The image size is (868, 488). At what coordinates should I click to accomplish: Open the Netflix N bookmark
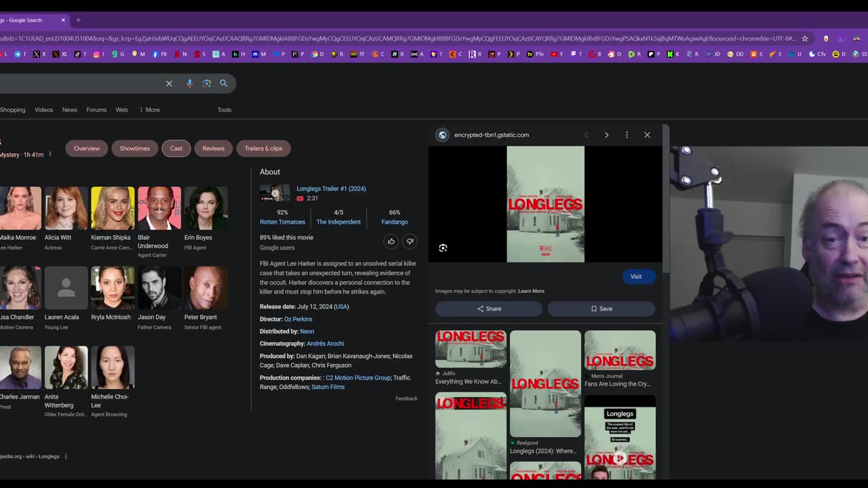point(180,54)
